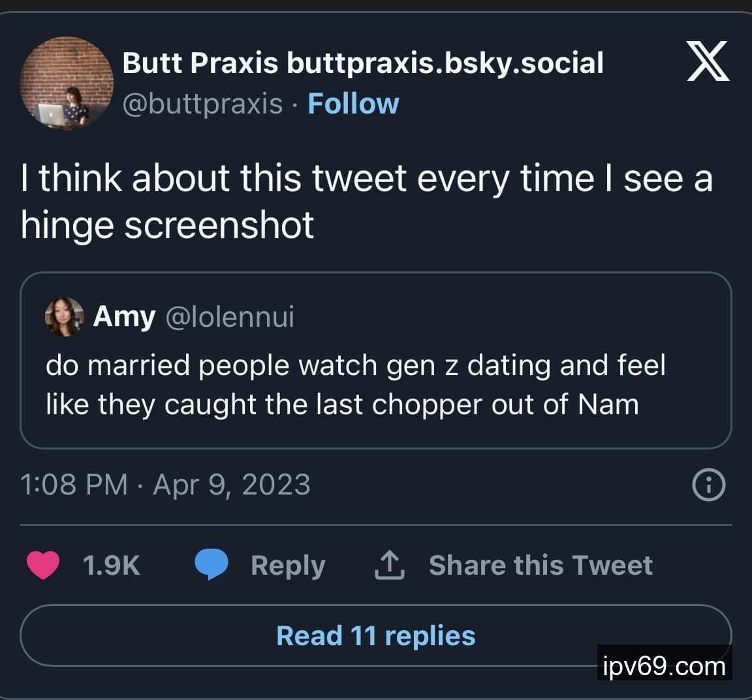Click the 1.9K likes count
Viewport: 752px width, 700px height.
click(x=112, y=566)
